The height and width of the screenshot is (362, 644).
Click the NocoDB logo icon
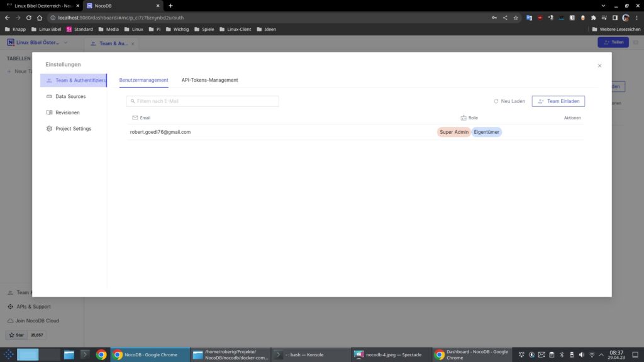(x=11, y=42)
